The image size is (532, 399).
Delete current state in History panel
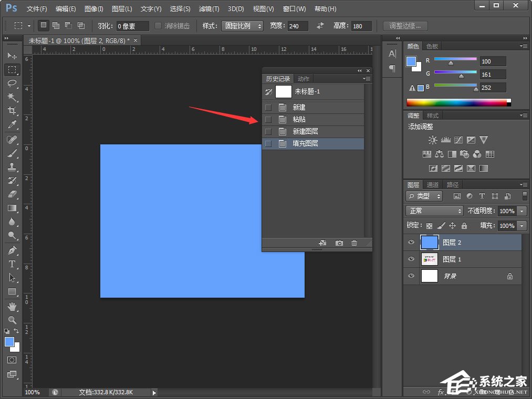tap(354, 243)
